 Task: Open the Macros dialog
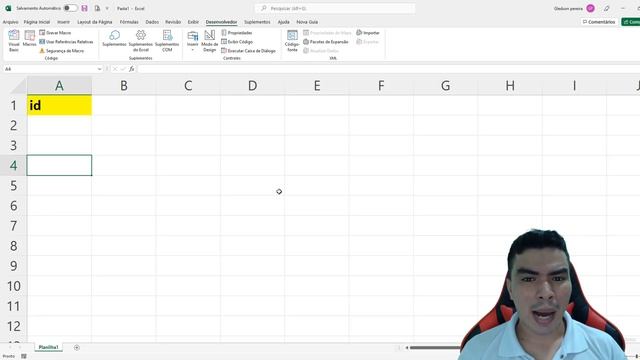pyautogui.click(x=29, y=39)
